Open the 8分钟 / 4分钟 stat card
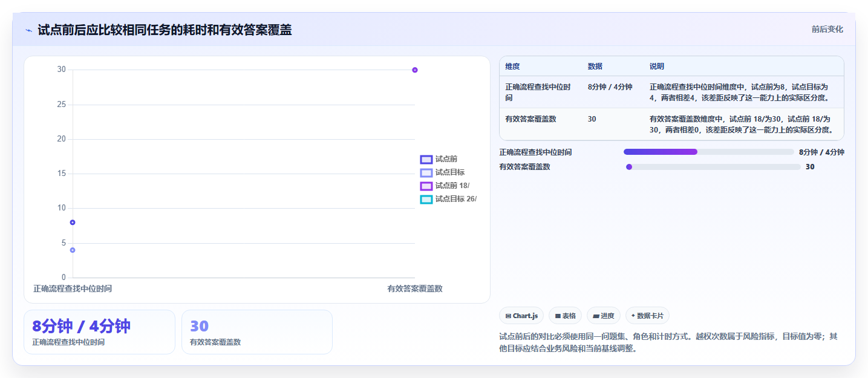The image size is (868, 378). click(99, 332)
